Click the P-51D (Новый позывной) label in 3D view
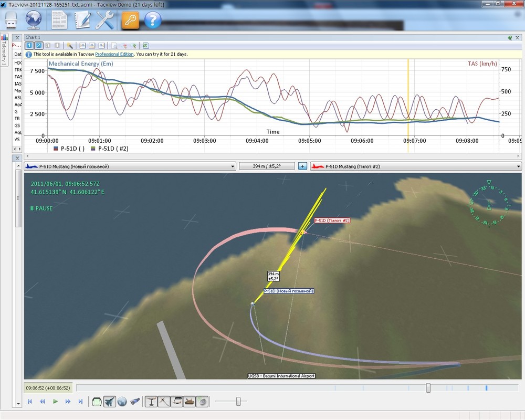Screen dimensions: 525x420 point(289,291)
